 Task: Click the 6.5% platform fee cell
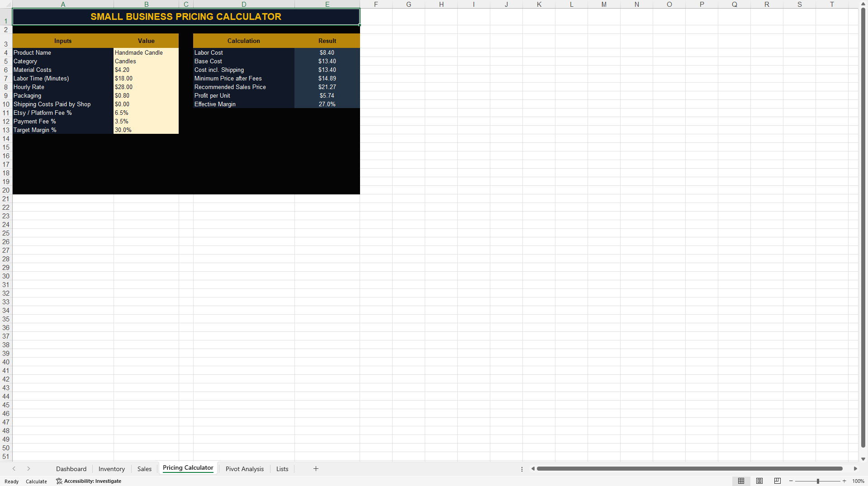146,113
